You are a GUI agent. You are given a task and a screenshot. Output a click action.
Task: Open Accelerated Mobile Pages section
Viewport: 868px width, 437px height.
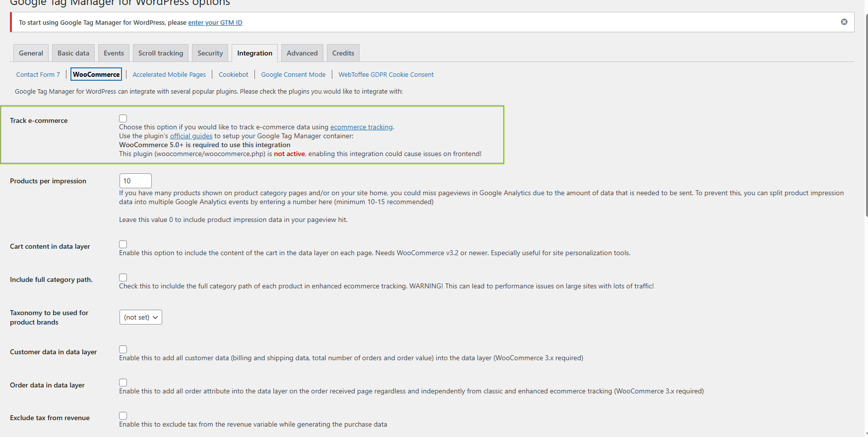point(169,74)
